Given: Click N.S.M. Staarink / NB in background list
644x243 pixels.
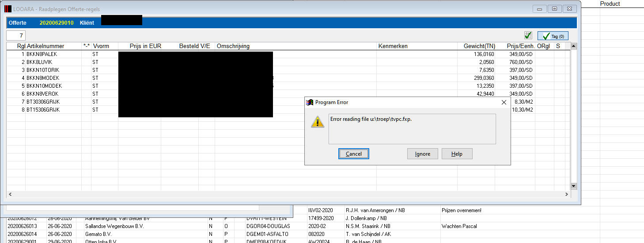Looking at the screenshot, I should (x=369, y=226).
